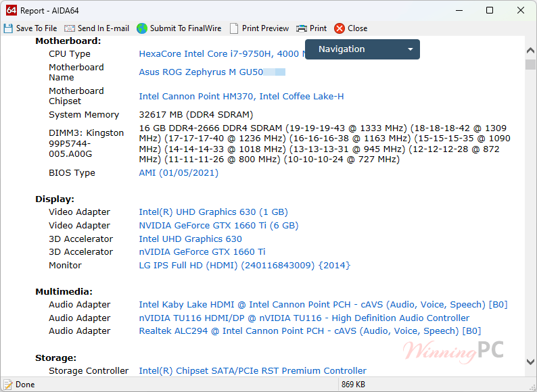The height and width of the screenshot is (392, 537).
Task: Click the Save To File label
Action: [37, 28]
